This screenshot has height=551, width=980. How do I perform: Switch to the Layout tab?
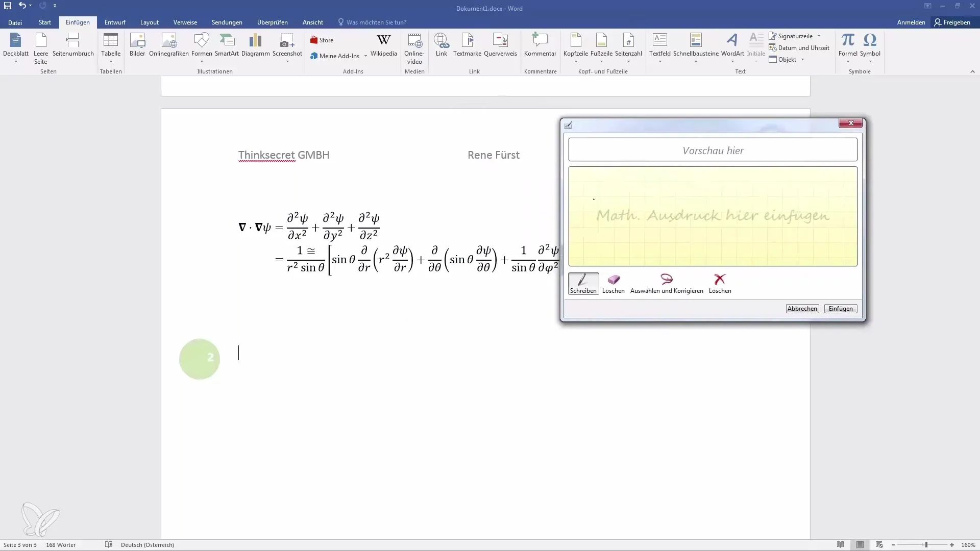pos(150,22)
